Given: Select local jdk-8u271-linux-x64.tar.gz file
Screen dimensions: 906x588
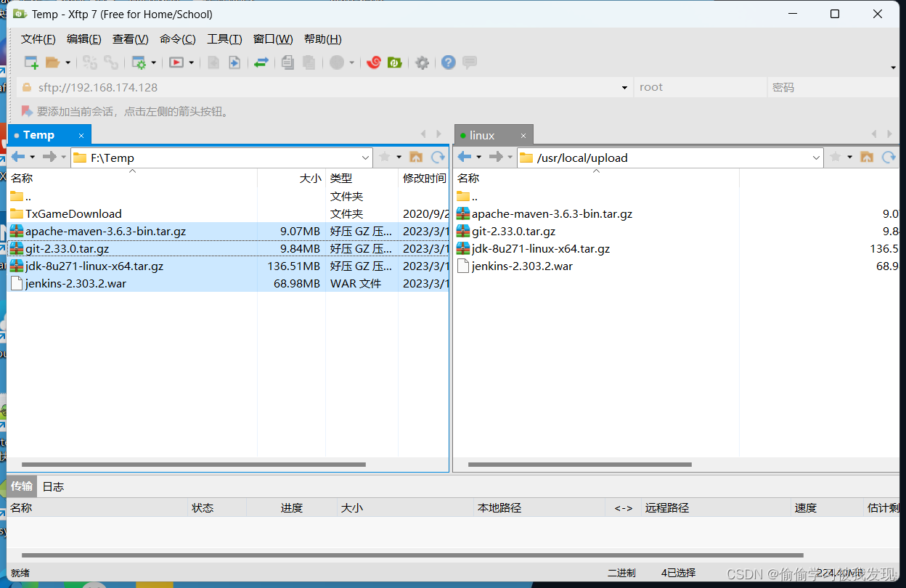Looking at the screenshot, I should coord(94,266).
